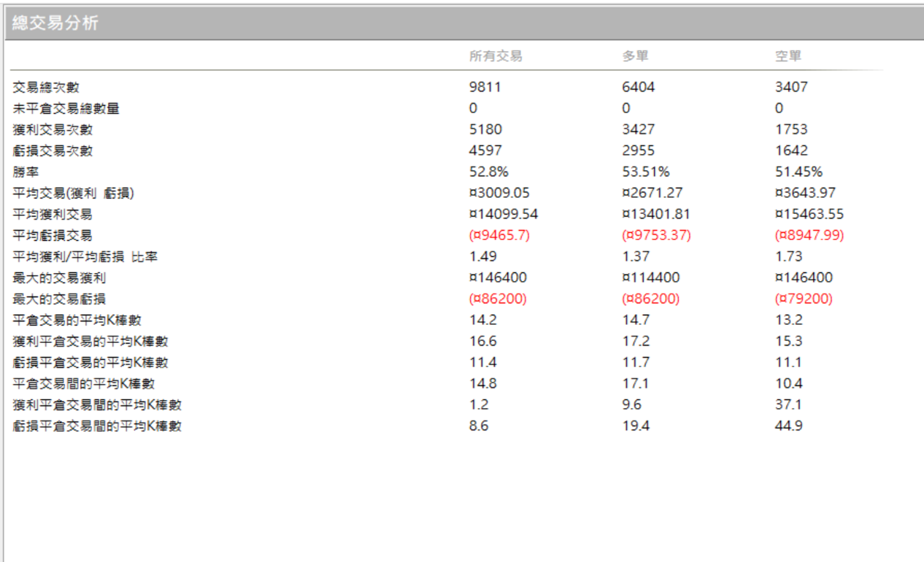
Task: Click the 未平倉交易總數量 row label
Action: (66, 109)
